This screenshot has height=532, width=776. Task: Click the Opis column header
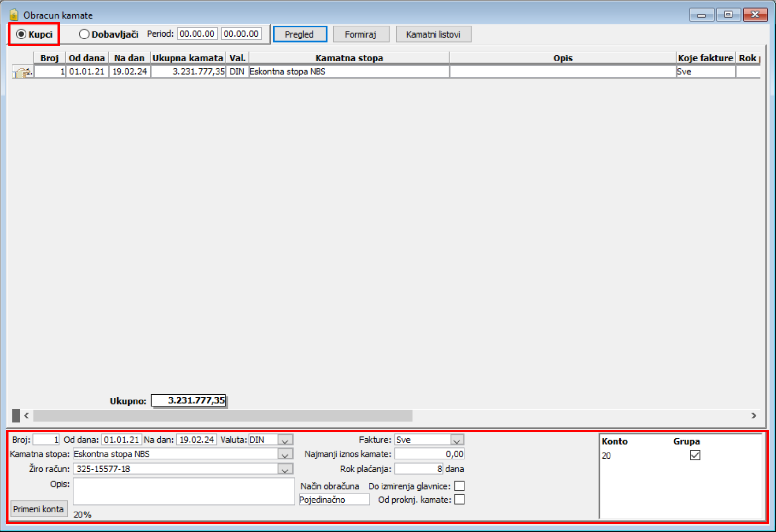click(x=563, y=58)
